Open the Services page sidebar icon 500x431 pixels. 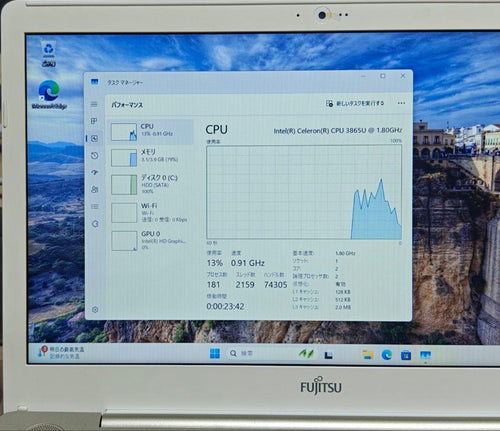(x=95, y=224)
